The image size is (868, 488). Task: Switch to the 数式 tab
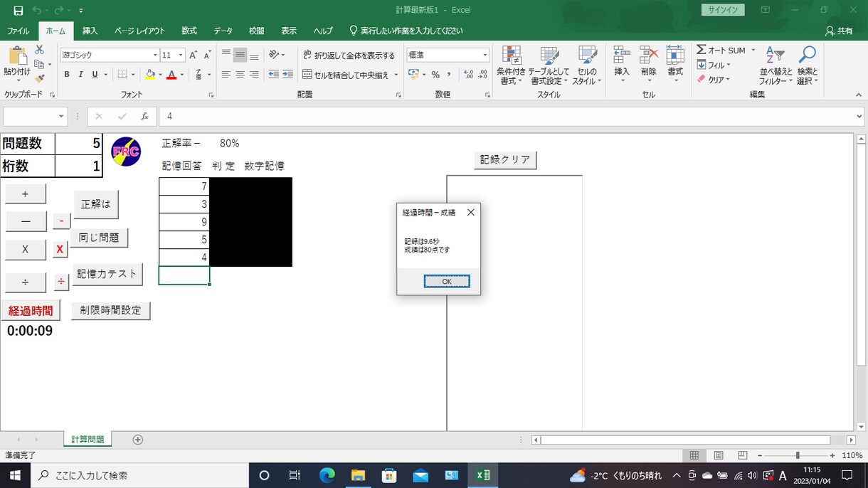pyautogui.click(x=189, y=31)
